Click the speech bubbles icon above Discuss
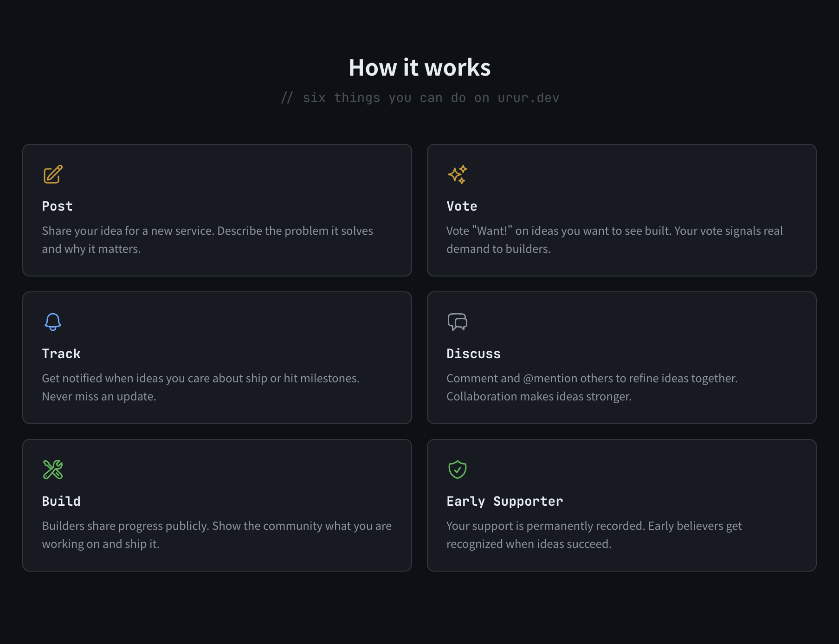The height and width of the screenshot is (644, 839). click(x=457, y=322)
